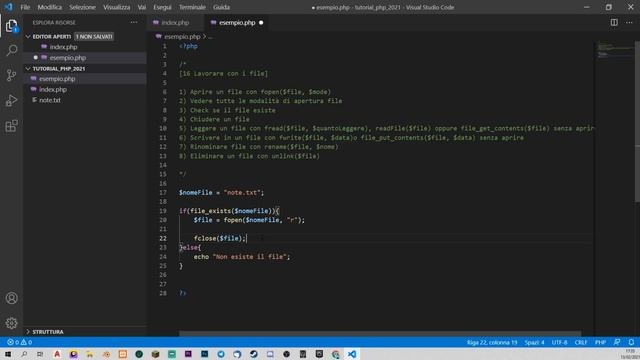The image size is (640, 360).
Task: Open the Source Control view
Action: [11, 75]
